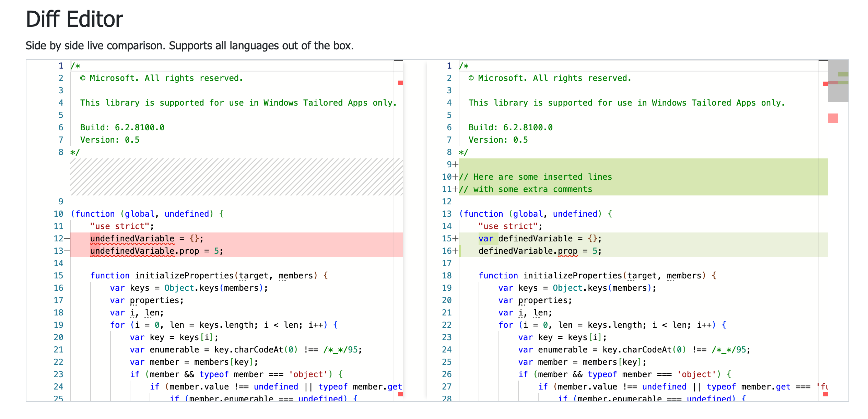Click "(function (global, undefined) {" on original line 10
868x419 pixels.
(x=147, y=214)
